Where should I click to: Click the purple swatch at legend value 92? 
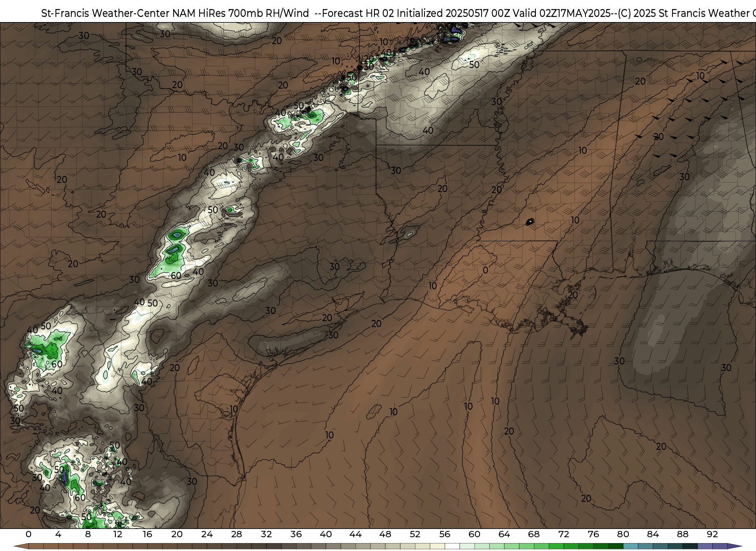720,546
